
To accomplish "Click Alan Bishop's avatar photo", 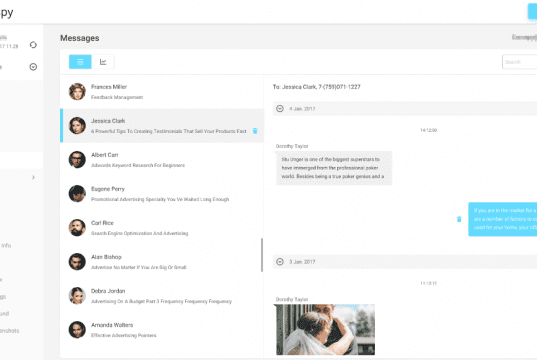I will pos(77,262).
